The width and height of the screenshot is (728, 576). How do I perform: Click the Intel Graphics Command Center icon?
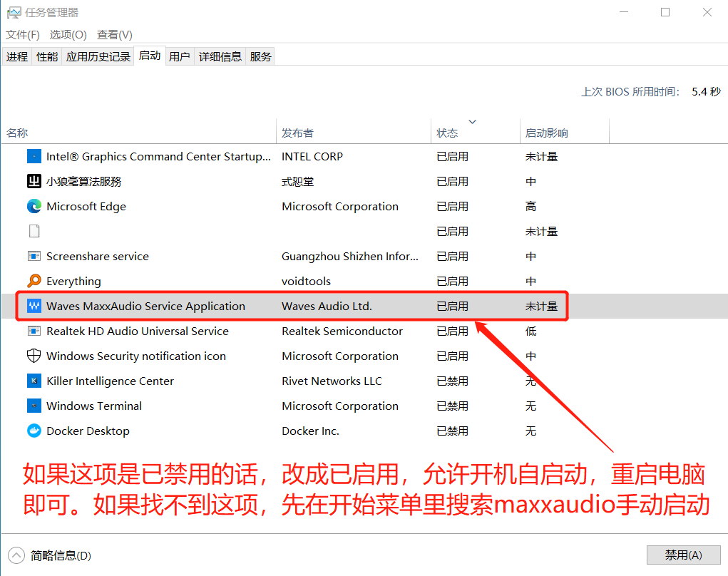click(34, 156)
